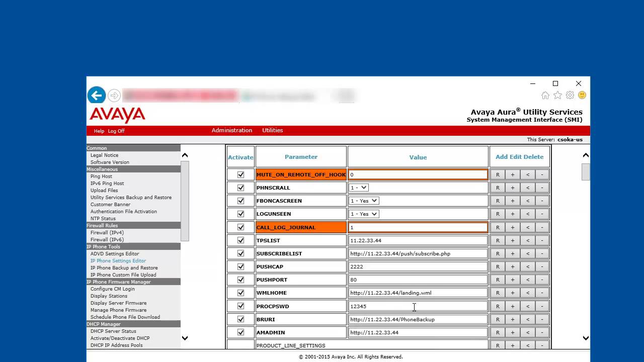
Task: Uncheck Activate for MUTE_ON_REMOTE_OFF_HOOK
Action: pyautogui.click(x=240, y=174)
